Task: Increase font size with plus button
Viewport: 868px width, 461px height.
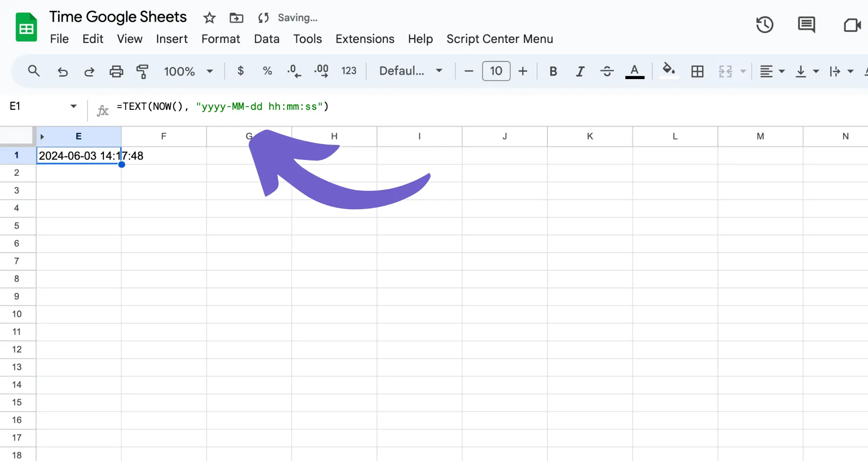Action: coord(523,71)
